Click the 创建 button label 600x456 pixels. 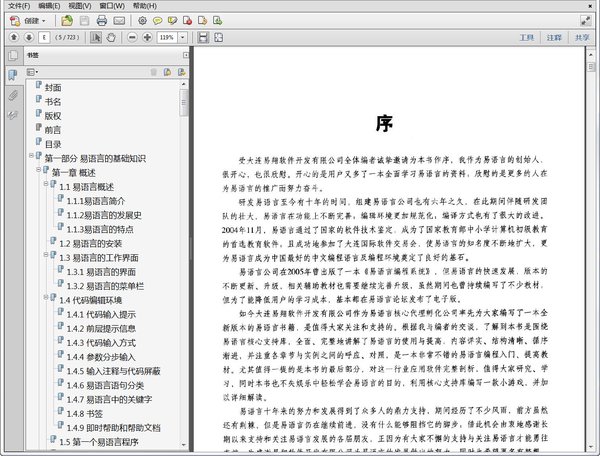tap(32, 21)
